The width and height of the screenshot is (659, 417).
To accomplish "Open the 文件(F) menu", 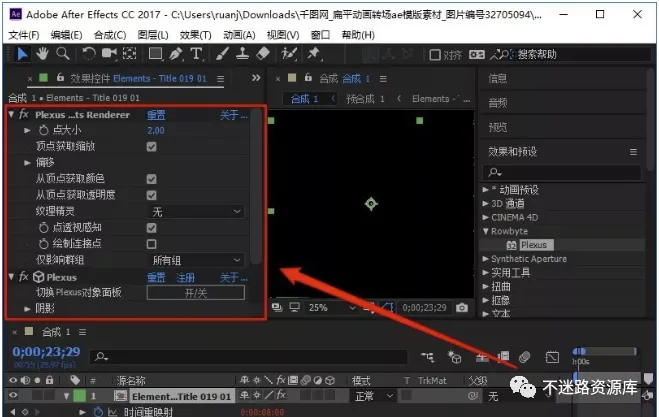I will point(24,35).
